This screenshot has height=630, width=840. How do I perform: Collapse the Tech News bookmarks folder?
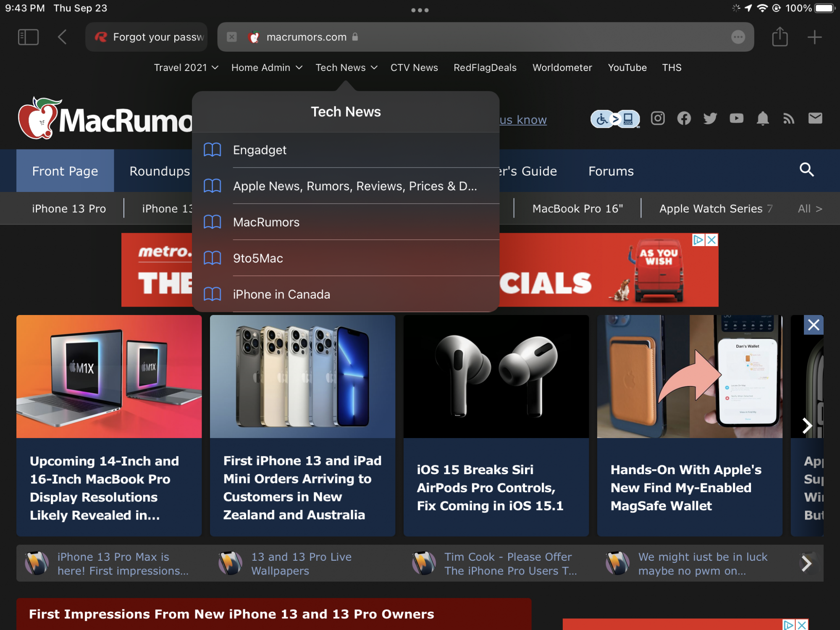(x=346, y=68)
